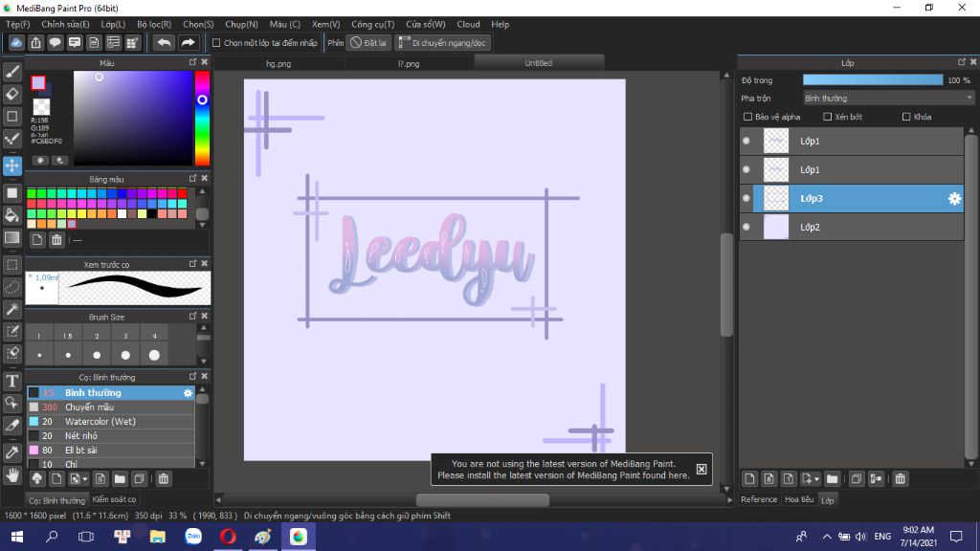This screenshot has height=551, width=980.
Task: Toggle visibility of Lớp2 layer
Action: (746, 228)
